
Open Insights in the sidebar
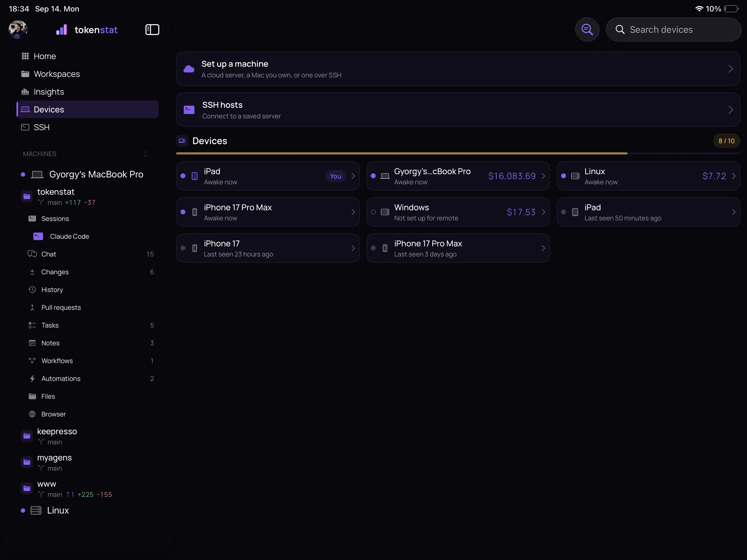click(x=87, y=92)
